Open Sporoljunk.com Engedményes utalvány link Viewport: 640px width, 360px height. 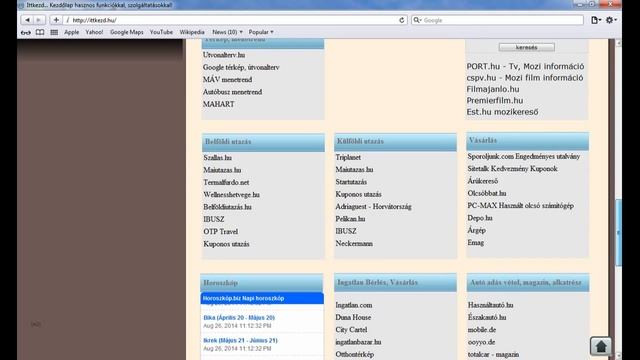524,156
